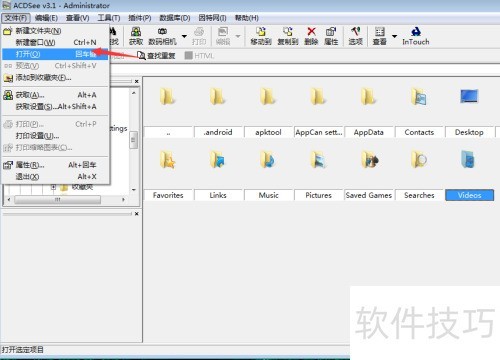The image size is (500, 360).
Task: Click the 复制到 (Copy to) toolbar icon
Action: pyautogui.click(x=288, y=36)
